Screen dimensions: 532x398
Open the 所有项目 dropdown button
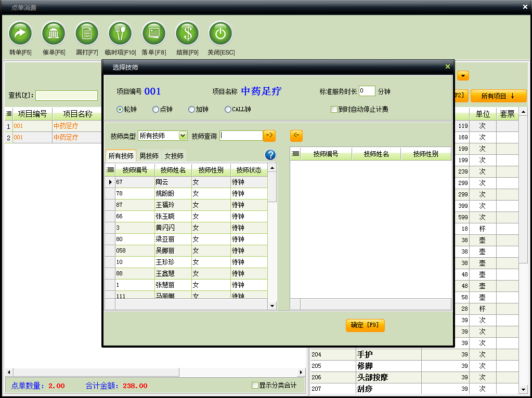tap(498, 96)
